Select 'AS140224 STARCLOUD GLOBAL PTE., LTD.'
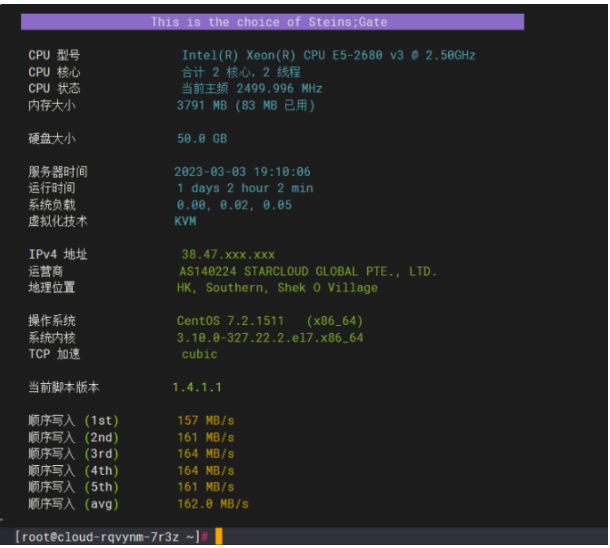610x548 pixels. pos(308,271)
